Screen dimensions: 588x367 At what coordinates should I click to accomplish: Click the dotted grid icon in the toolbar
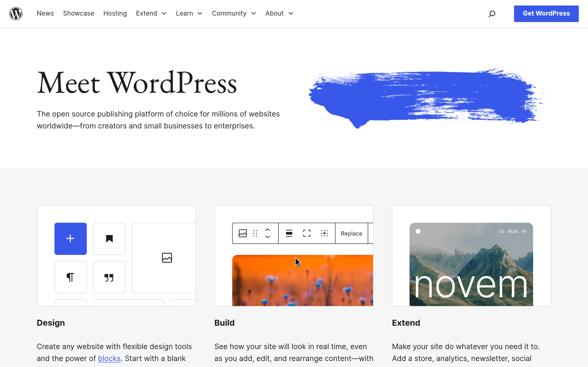(x=324, y=233)
